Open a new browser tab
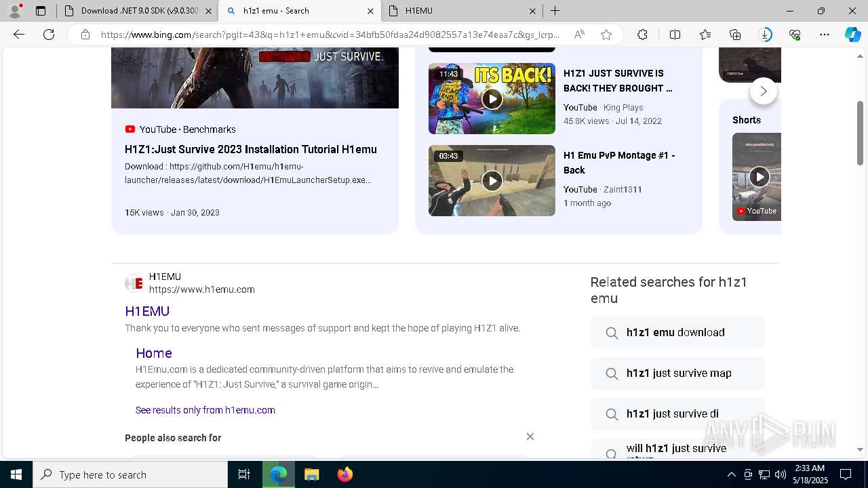 pos(555,11)
